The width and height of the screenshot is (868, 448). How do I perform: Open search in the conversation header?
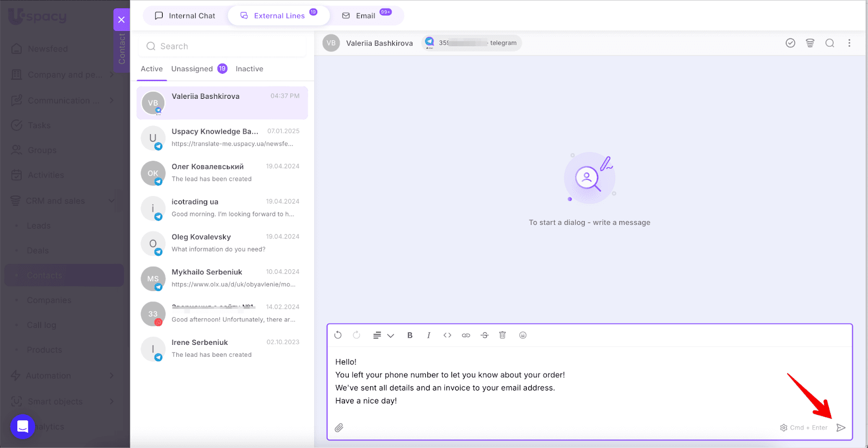tap(829, 43)
